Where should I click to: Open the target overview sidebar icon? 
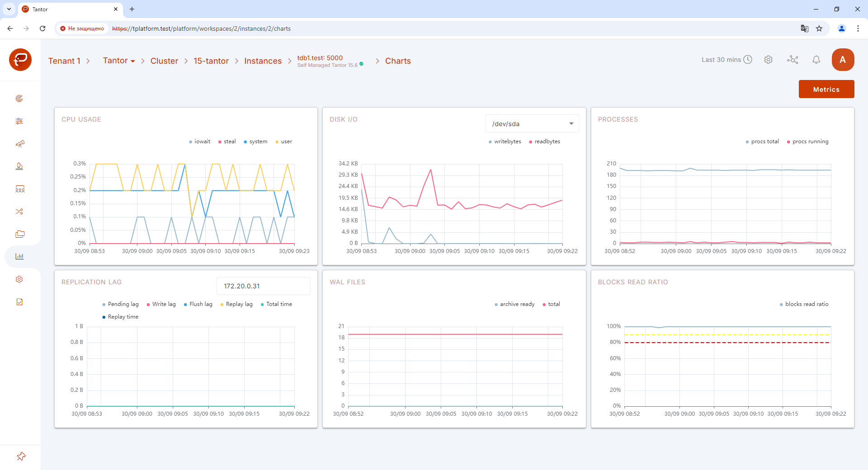click(x=19, y=99)
